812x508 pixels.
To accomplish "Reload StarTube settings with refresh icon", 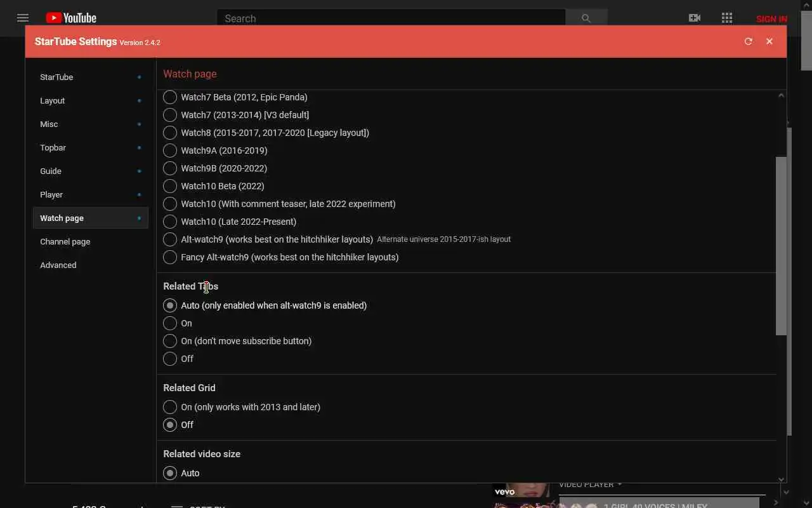I will pyautogui.click(x=749, y=41).
